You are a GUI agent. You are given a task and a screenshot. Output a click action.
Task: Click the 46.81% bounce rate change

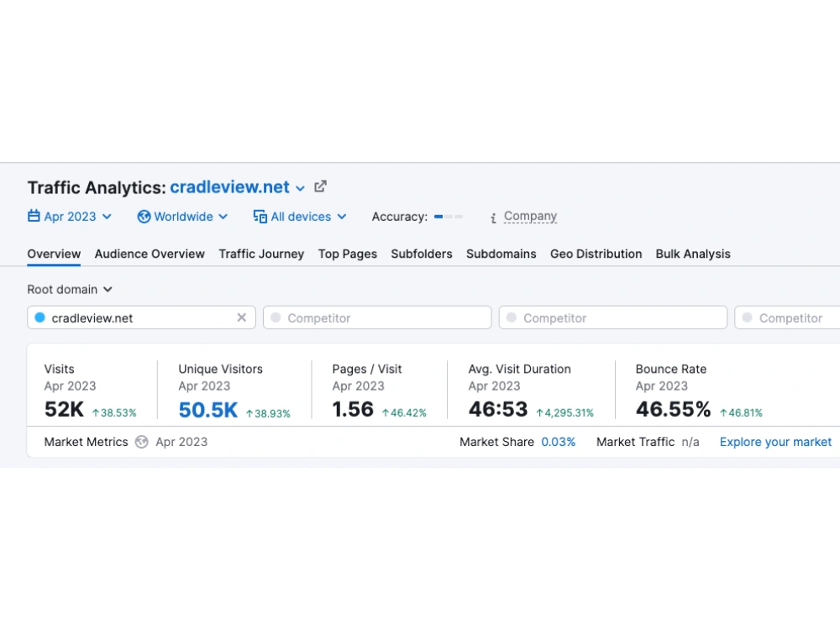click(741, 413)
